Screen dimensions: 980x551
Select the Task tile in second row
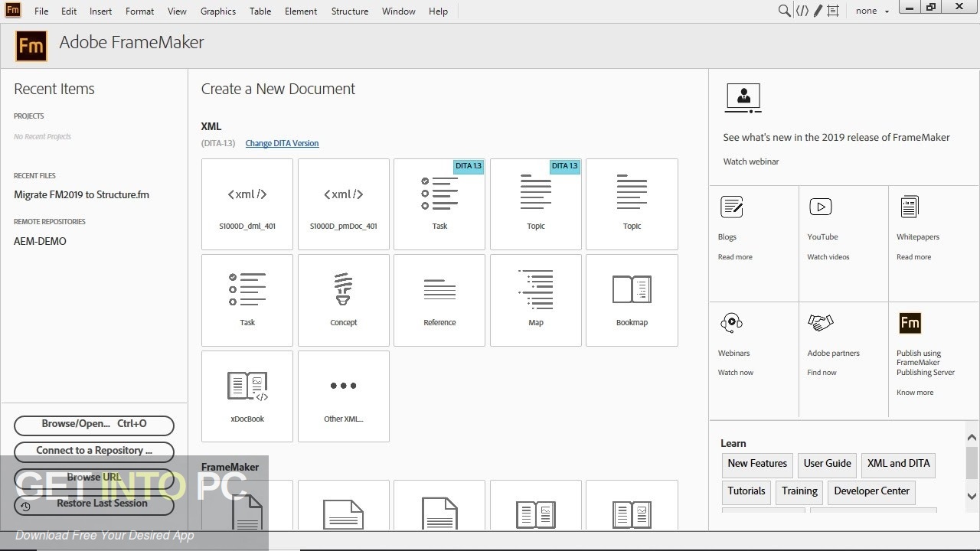(x=247, y=300)
